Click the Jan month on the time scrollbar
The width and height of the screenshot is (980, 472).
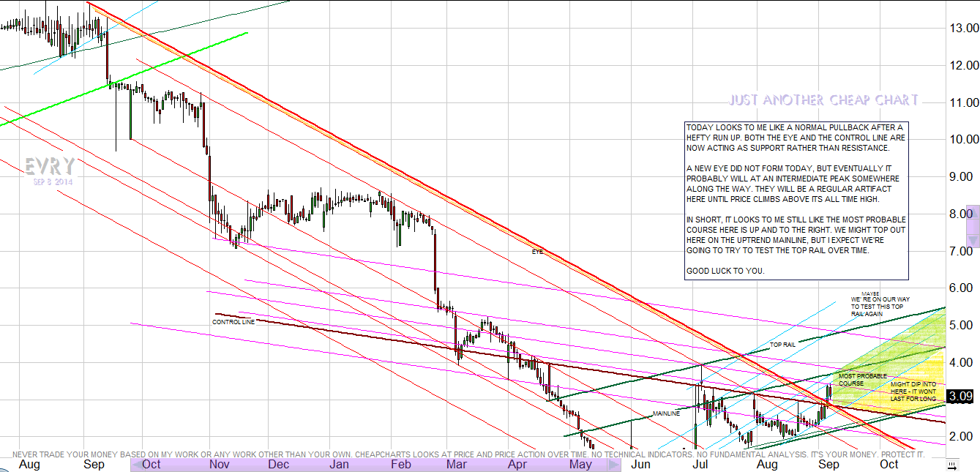pyautogui.click(x=338, y=464)
